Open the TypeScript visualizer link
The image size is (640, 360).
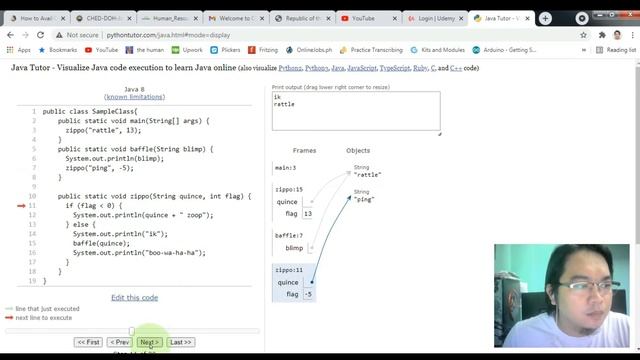click(x=395, y=68)
